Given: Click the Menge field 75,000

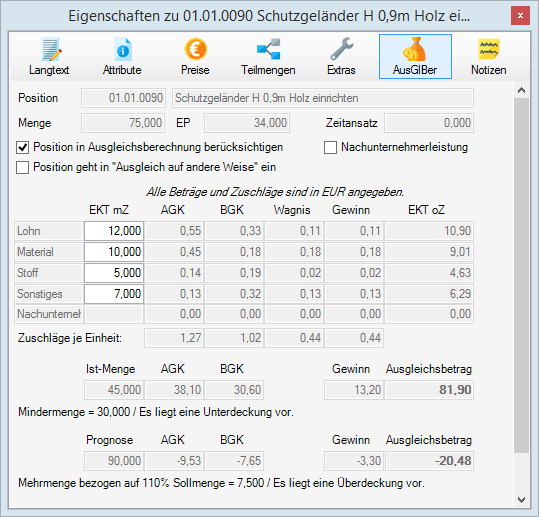Looking at the screenshot, I should pyautogui.click(x=123, y=123).
